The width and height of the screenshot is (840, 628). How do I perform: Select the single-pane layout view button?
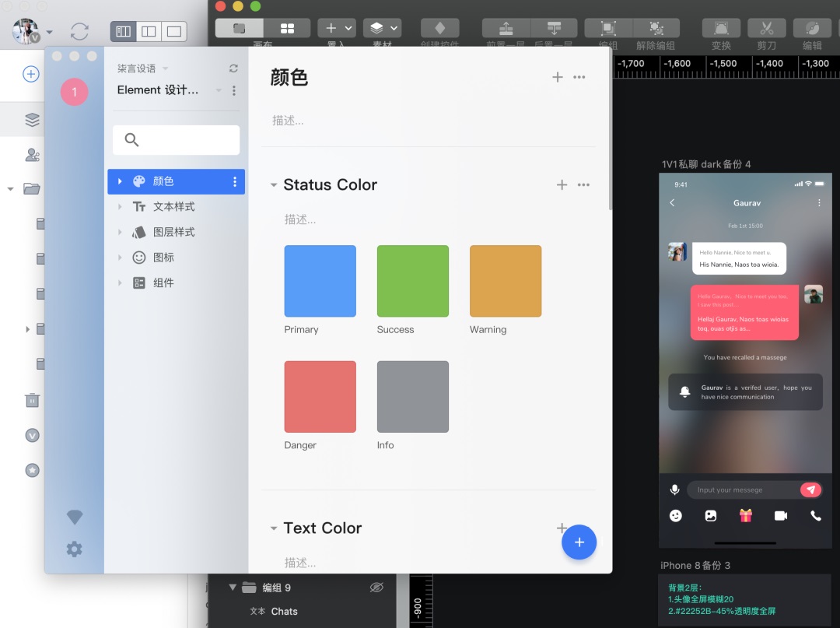(x=174, y=32)
